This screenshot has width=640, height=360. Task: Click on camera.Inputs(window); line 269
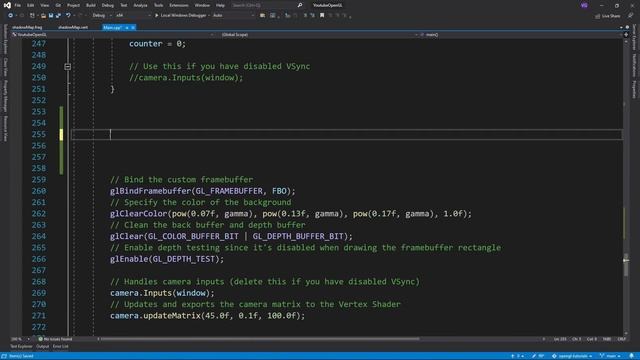[162, 293]
